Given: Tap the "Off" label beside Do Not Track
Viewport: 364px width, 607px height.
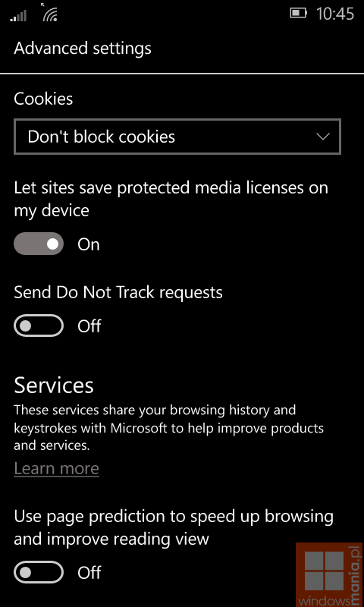Looking at the screenshot, I should point(89,326).
